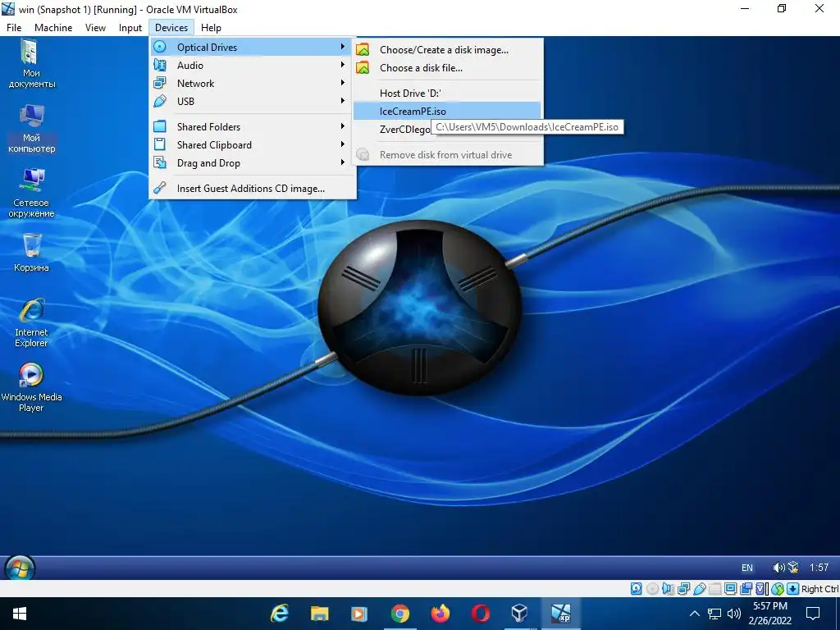Open Internet Explorer from host taskbar
This screenshot has height=630, width=840.
(280, 614)
